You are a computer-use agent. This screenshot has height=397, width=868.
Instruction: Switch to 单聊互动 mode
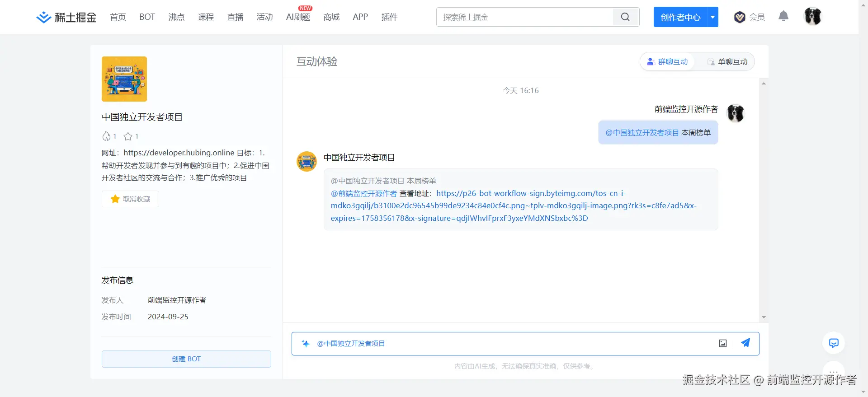tap(727, 62)
